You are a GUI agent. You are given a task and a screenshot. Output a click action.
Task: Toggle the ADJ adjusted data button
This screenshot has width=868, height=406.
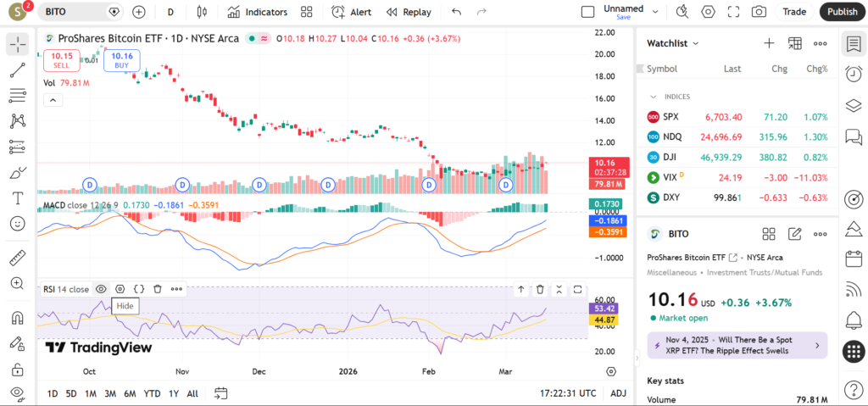click(x=619, y=393)
